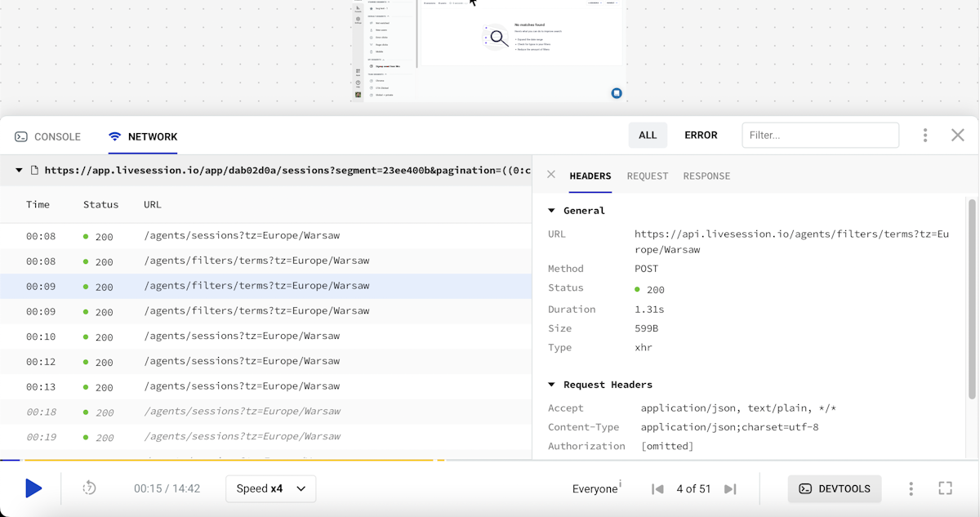Click the rewind replay icon
Viewport: 980px width, 517px height.
point(90,488)
